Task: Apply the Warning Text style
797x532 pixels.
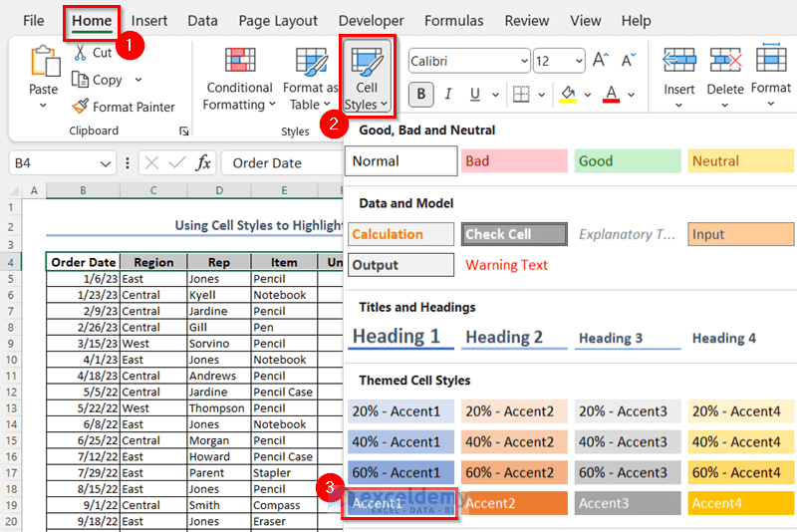Action: pos(506,265)
